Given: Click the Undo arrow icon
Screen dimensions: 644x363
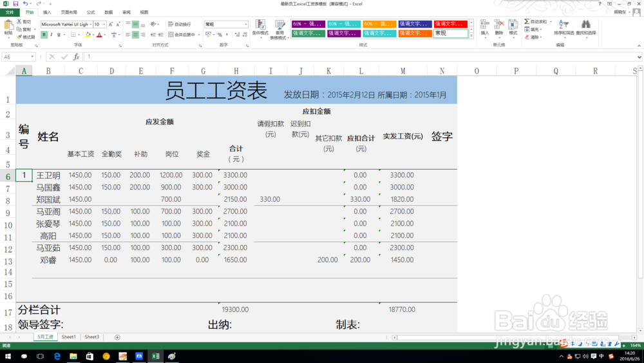Looking at the screenshot, I should click(x=26, y=4).
